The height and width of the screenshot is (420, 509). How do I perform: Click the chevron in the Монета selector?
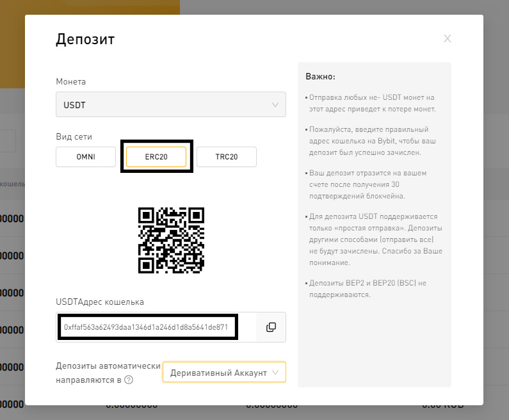[275, 104]
